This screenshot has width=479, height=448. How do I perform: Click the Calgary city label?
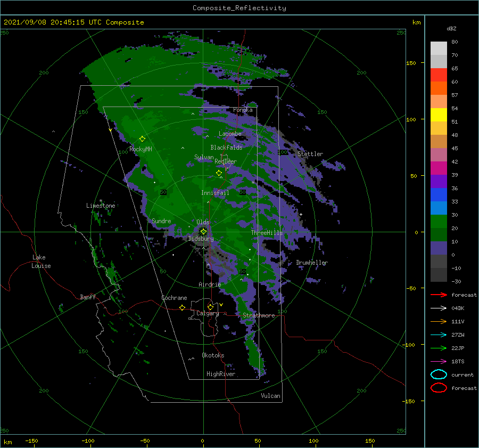pyautogui.click(x=208, y=313)
